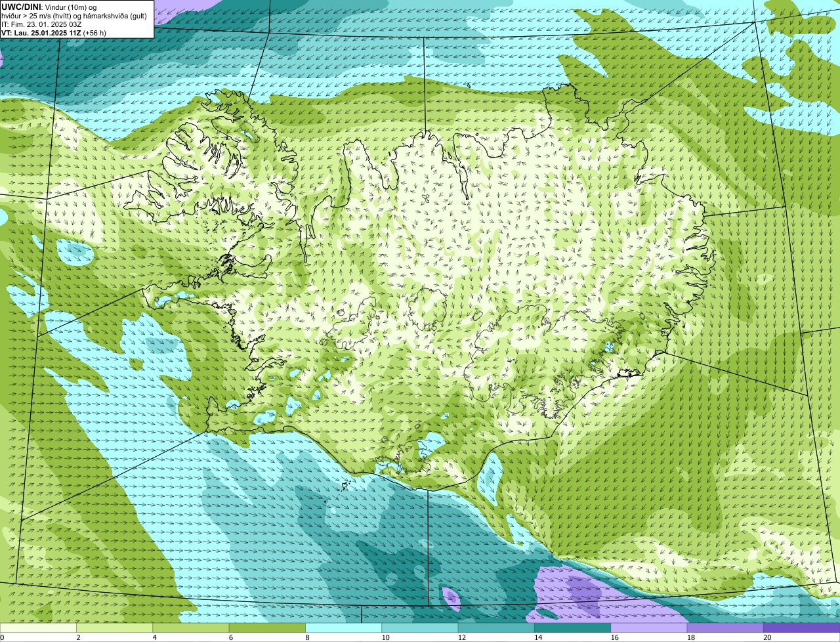Click the title line 'UWC/DINI: Vindur (10m) og'
The width and height of the screenshot is (840, 642).
click(x=49, y=7)
